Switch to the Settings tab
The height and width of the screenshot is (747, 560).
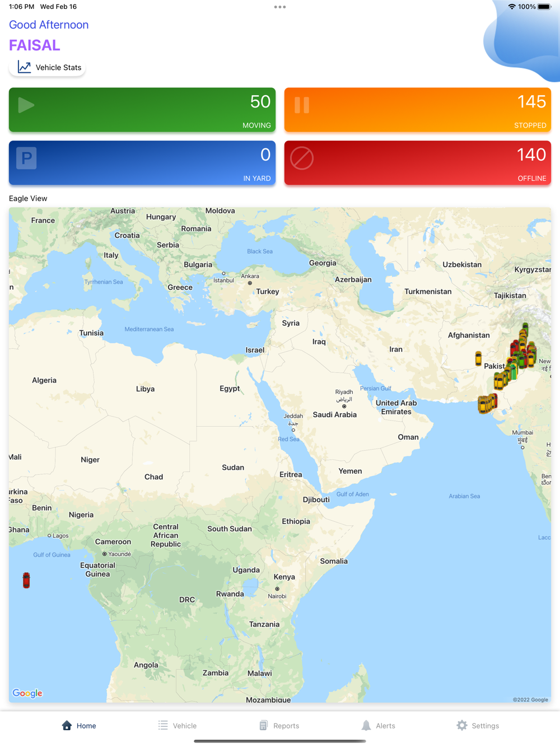[x=478, y=726]
